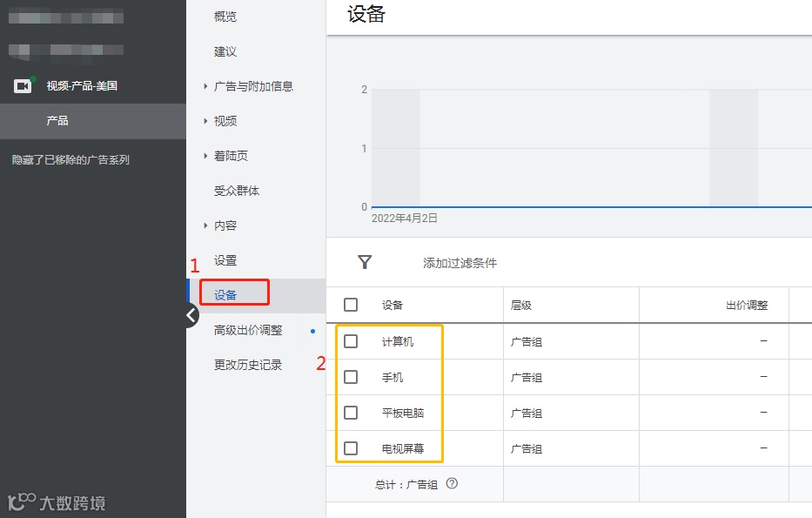Check the 计算机 row checkbox

[351, 341]
